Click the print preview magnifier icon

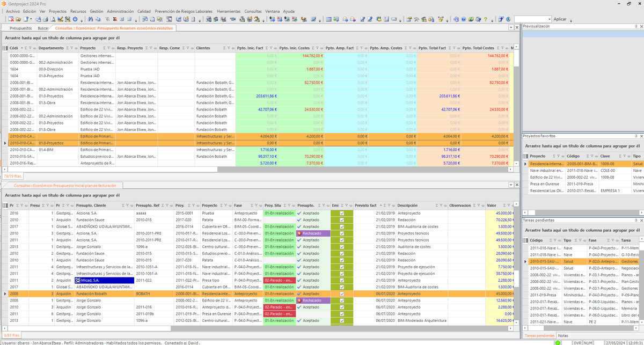pos(53,19)
